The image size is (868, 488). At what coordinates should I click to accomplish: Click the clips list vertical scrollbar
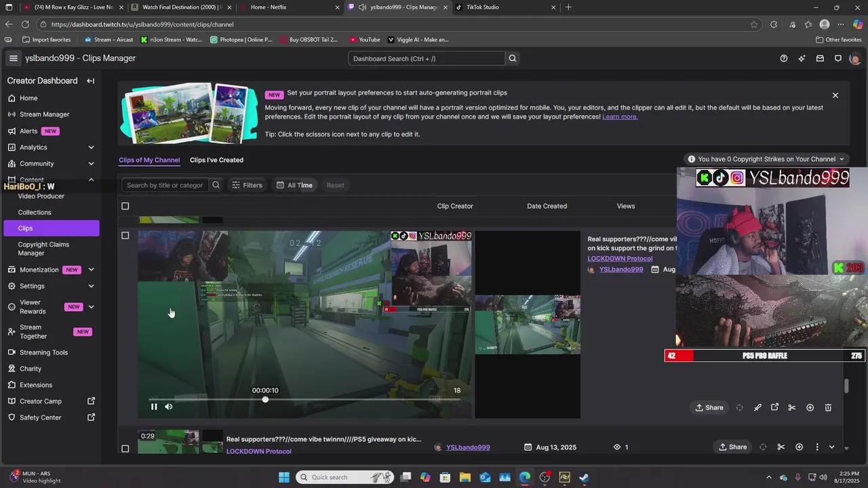point(846,385)
